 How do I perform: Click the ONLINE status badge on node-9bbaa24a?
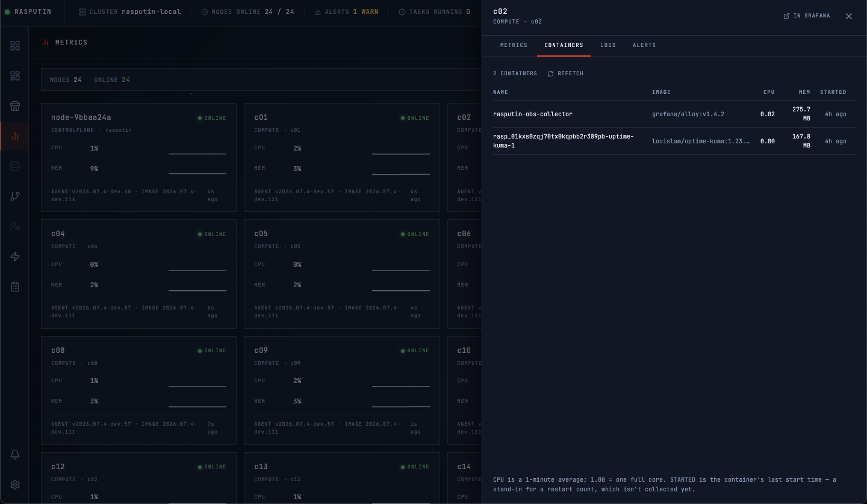pos(212,118)
